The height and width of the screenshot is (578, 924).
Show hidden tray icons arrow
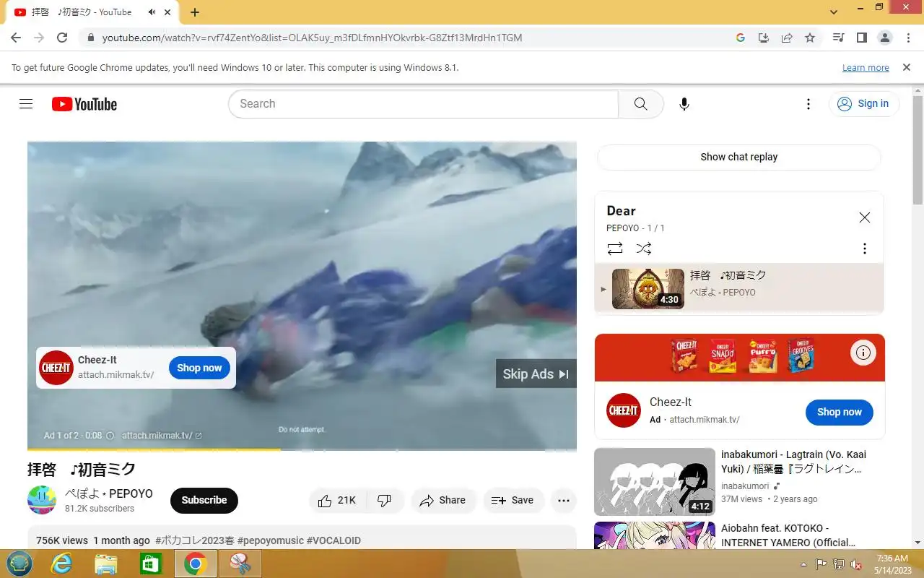coord(804,564)
